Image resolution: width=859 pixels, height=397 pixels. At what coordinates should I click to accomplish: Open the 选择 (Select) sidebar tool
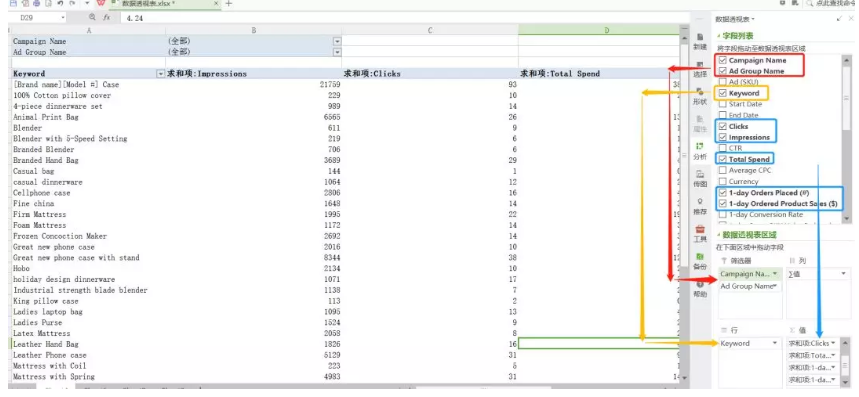point(700,69)
